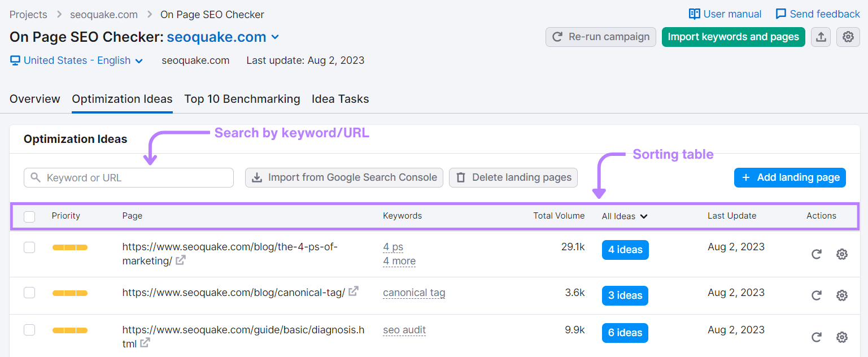
Task: Open settings gear for the 4-ps-of-marketing row
Action: (841, 254)
